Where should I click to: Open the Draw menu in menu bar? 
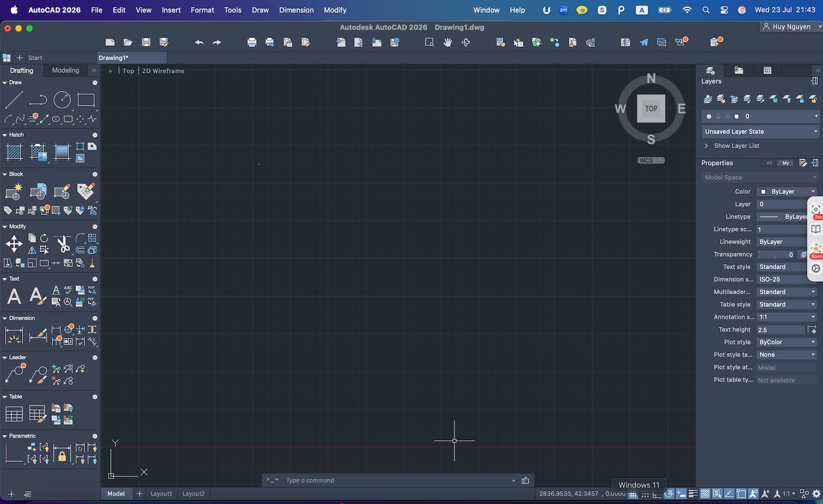(260, 10)
